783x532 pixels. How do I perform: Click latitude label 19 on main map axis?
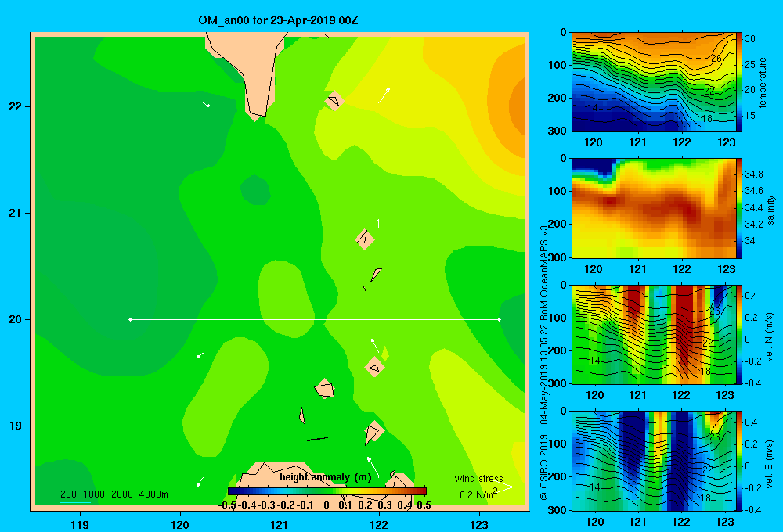tap(15, 426)
